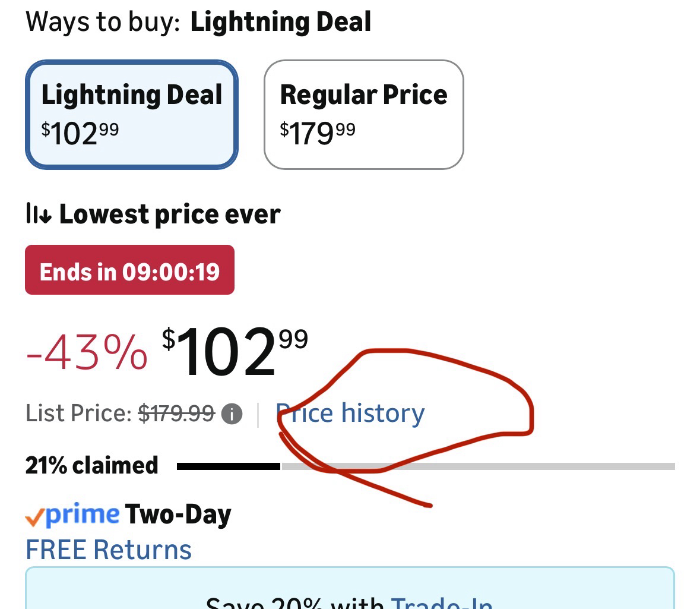Image resolution: width=700 pixels, height=609 pixels.
Task: Click the Ends in countdown timer badge
Action: 129,270
